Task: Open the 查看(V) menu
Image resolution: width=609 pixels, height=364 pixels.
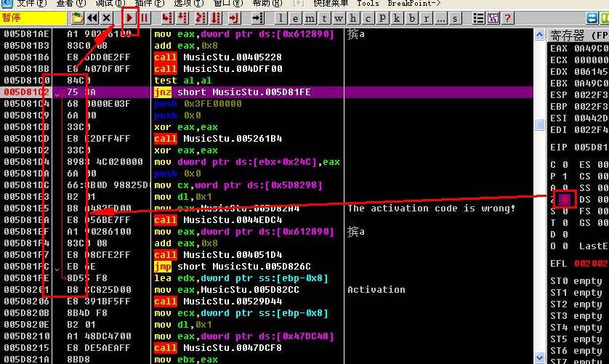Action: [71, 4]
